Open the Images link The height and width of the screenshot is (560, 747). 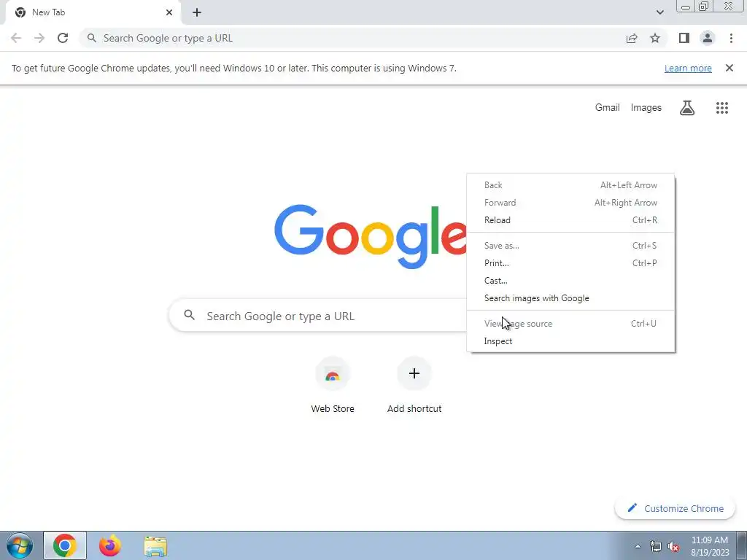(646, 108)
